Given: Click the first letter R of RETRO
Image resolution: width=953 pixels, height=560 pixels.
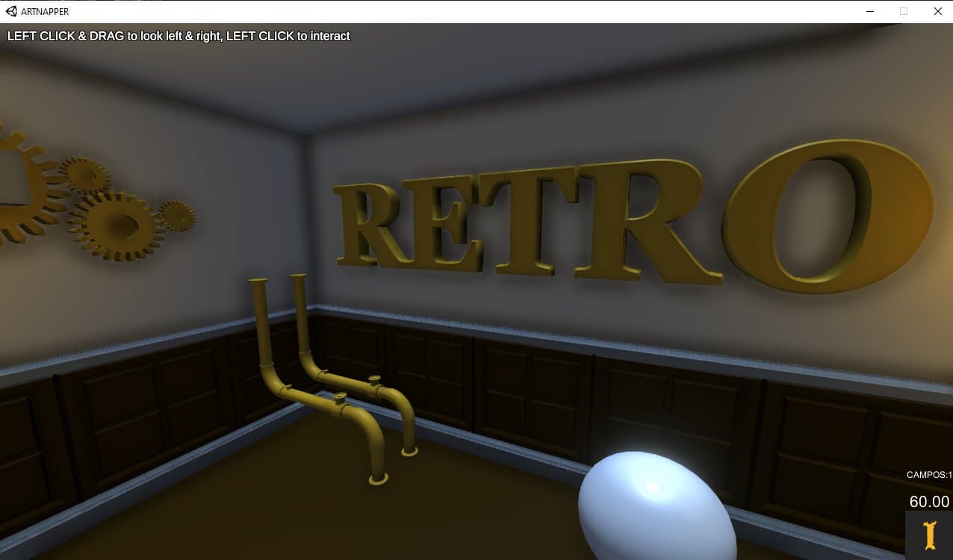Looking at the screenshot, I should (373, 226).
